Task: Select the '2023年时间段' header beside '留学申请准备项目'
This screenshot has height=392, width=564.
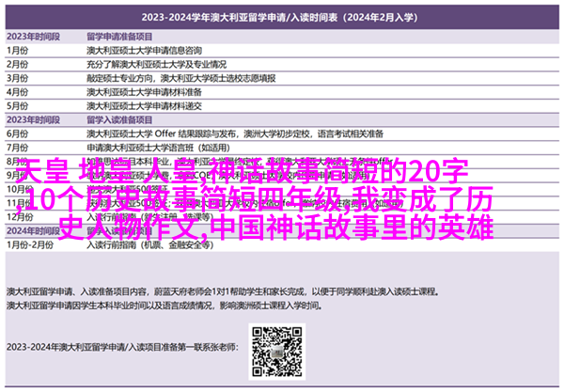Action: (33, 37)
